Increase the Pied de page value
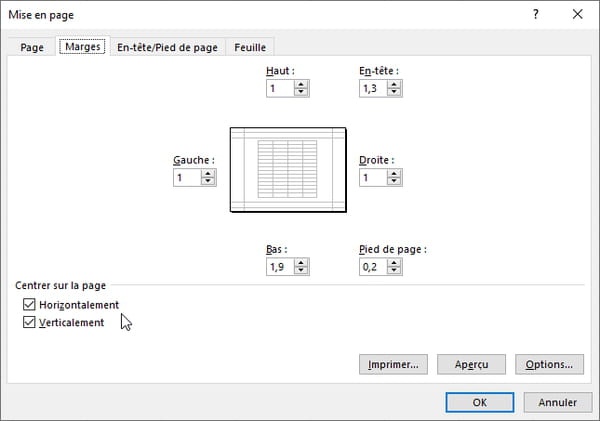Image resolution: width=600 pixels, height=421 pixels. point(394,263)
